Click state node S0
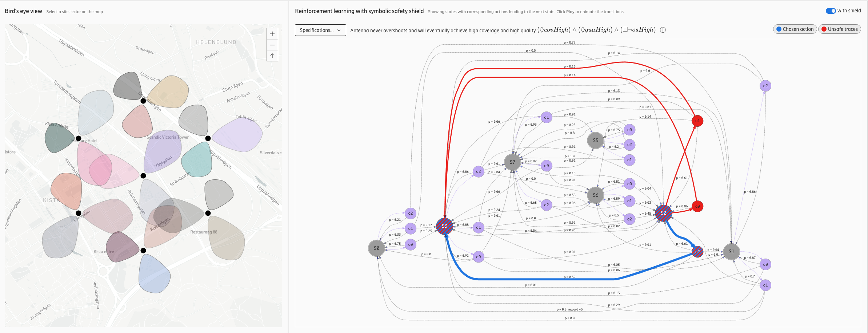 tap(376, 248)
